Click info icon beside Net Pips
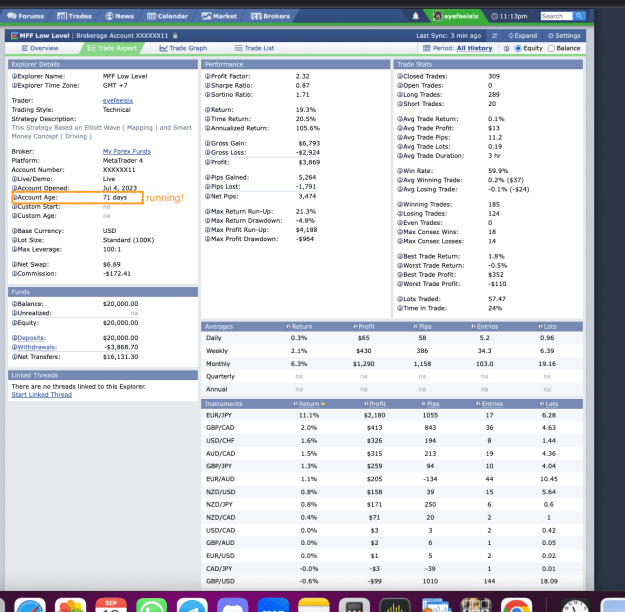 [208, 196]
